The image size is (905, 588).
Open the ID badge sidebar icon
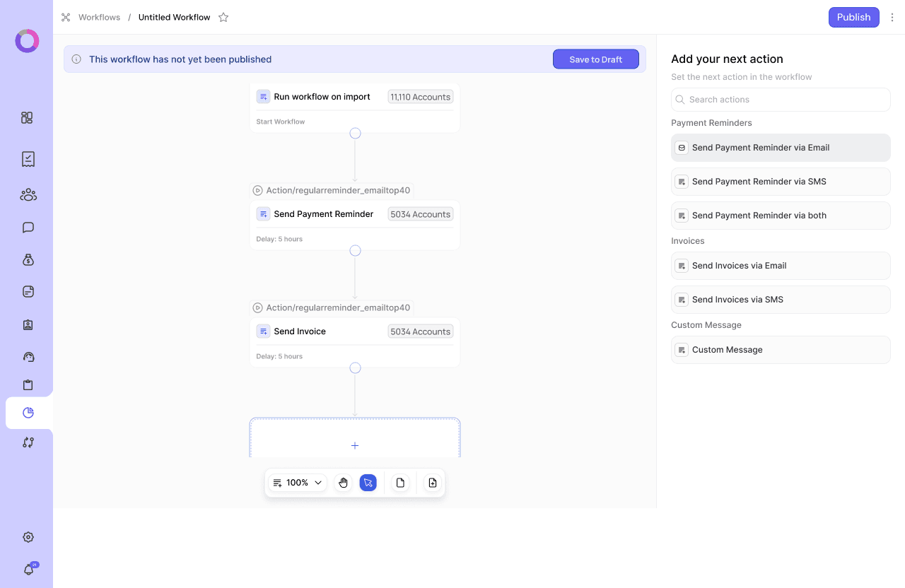(28, 324)
